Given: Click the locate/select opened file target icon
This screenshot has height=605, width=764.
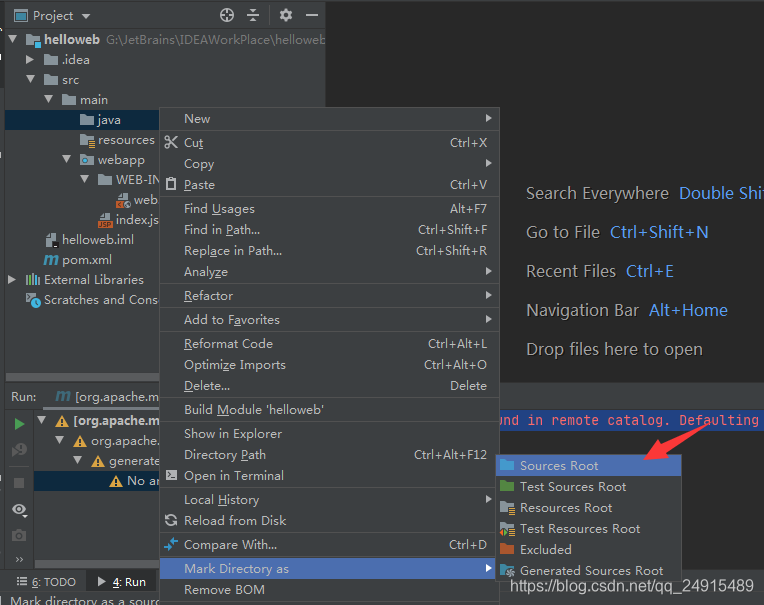Looking at the screenshot, I should 227,16.
